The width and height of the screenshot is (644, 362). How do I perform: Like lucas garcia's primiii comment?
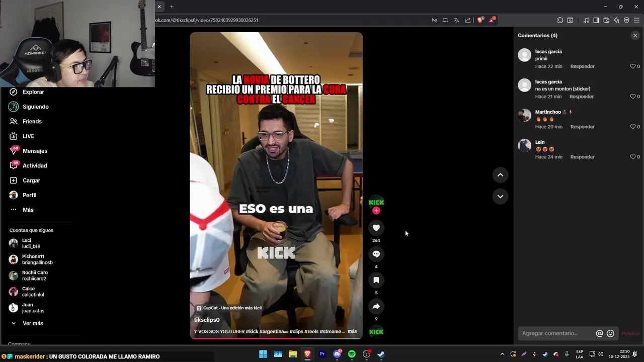click(x=633, y=66)
